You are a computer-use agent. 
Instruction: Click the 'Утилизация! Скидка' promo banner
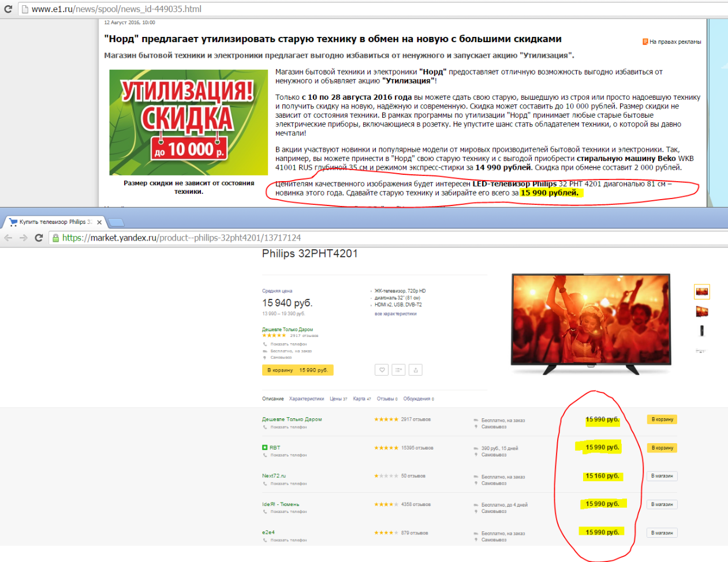189,122
